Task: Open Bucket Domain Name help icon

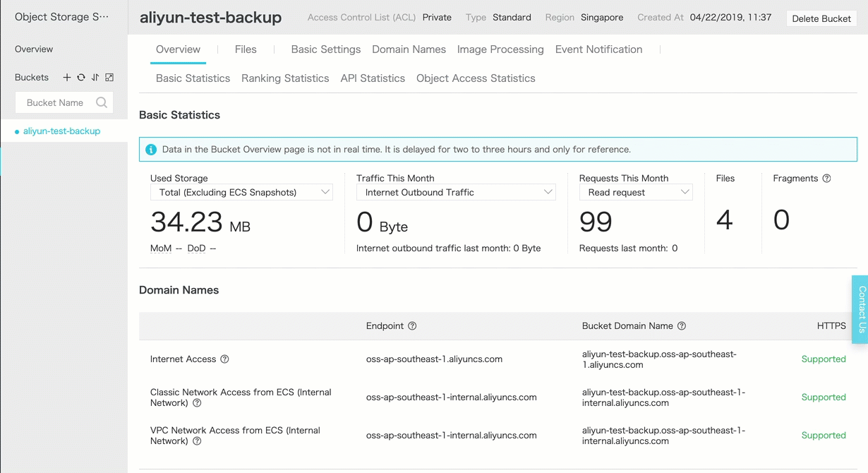Action: pyautogui.click(x=682, y=326)
